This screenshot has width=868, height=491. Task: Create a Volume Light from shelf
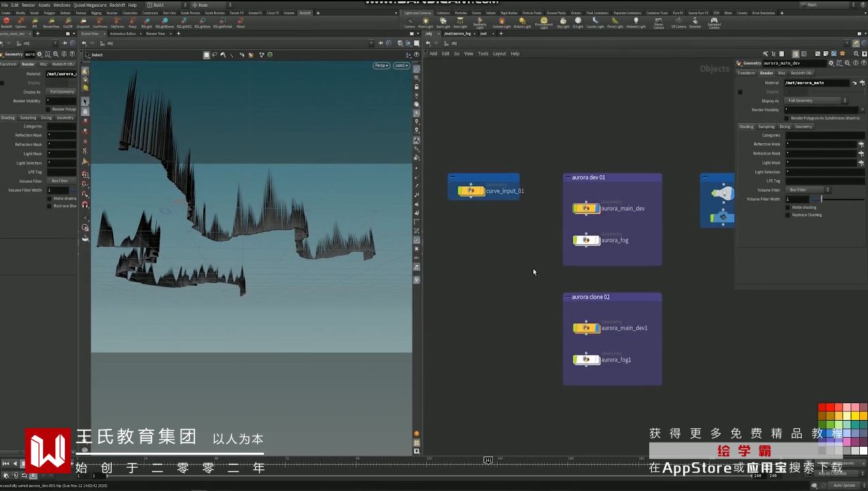[502, 23]
